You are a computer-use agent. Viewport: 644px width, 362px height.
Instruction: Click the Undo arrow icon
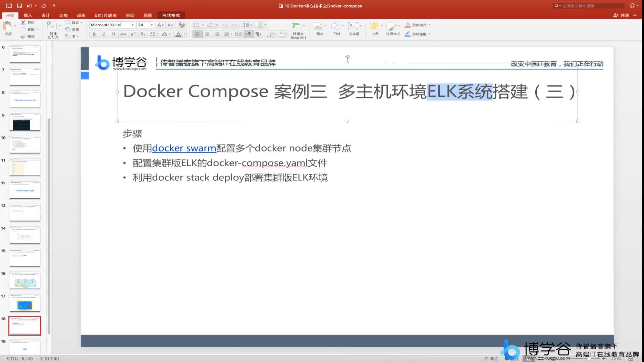[x=30, y=6]
